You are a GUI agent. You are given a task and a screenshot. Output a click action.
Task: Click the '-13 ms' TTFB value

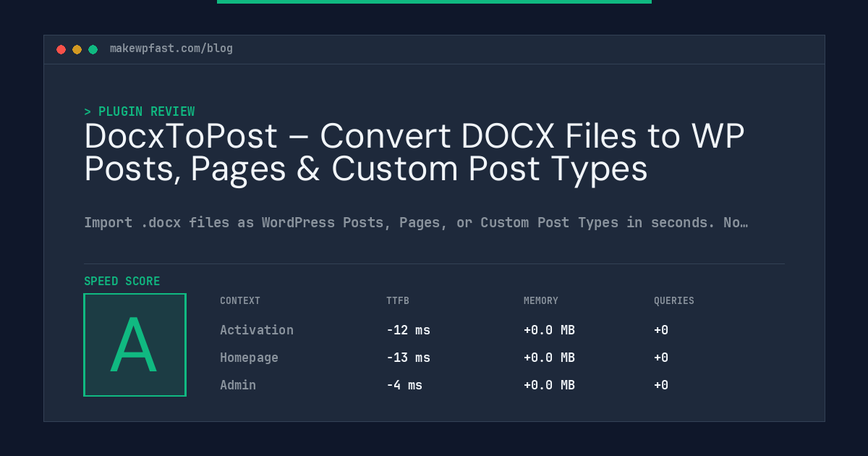(408, 358)
